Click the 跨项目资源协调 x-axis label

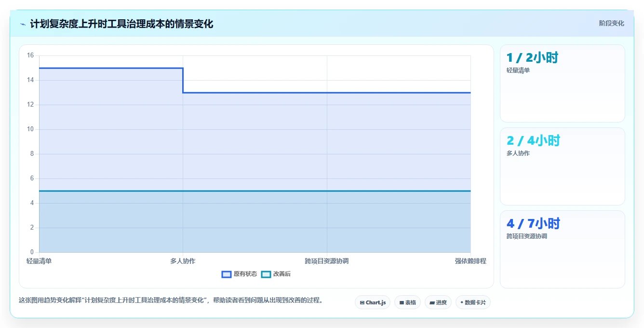click(327, 261)
